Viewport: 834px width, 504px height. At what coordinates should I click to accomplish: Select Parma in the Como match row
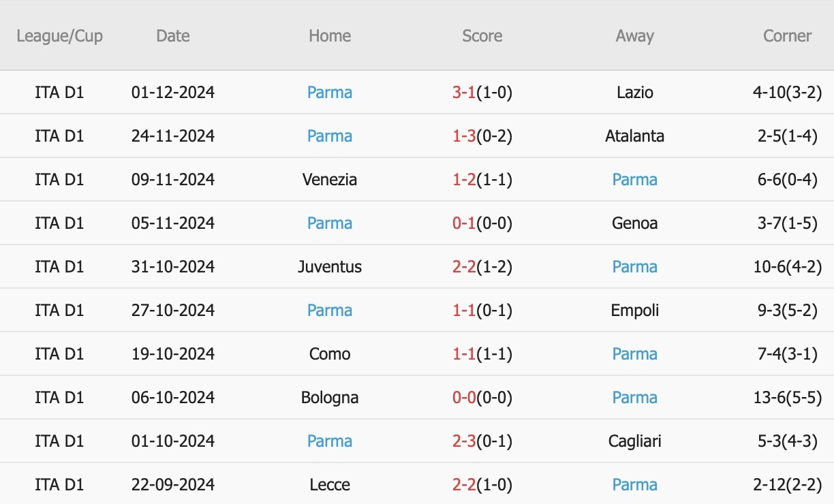(635, 353)
